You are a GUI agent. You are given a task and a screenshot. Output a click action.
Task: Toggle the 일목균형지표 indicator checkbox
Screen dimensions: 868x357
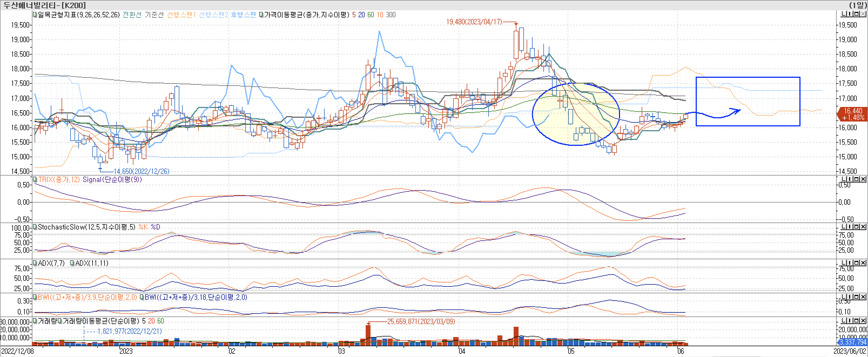[x=35, y=15]
